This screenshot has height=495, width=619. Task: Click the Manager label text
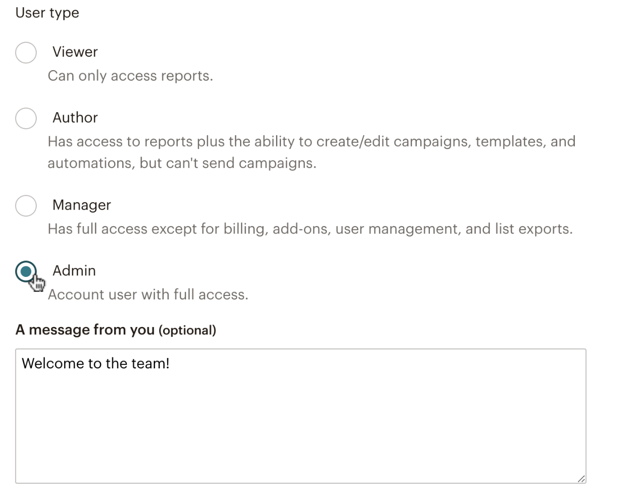tap(81, 205)
